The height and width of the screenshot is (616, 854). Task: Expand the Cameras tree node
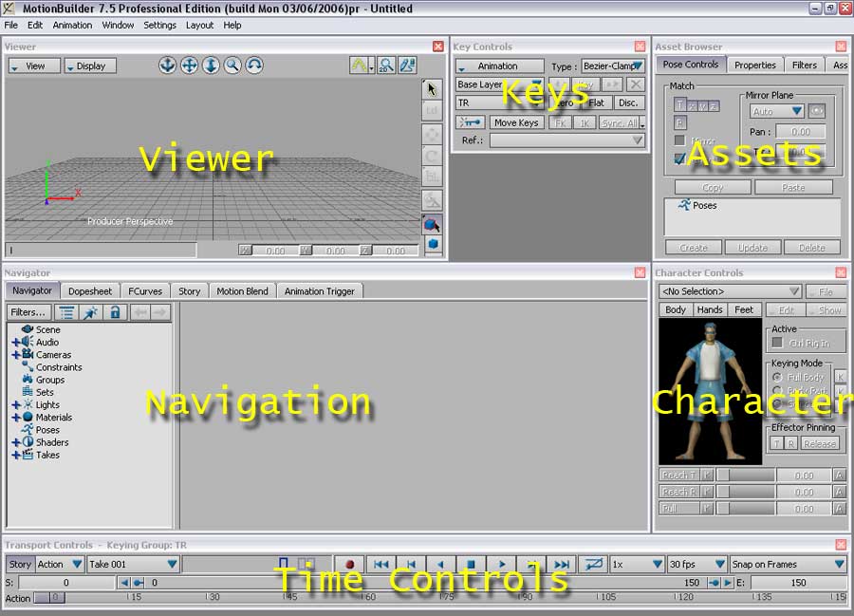coord(16,355)
